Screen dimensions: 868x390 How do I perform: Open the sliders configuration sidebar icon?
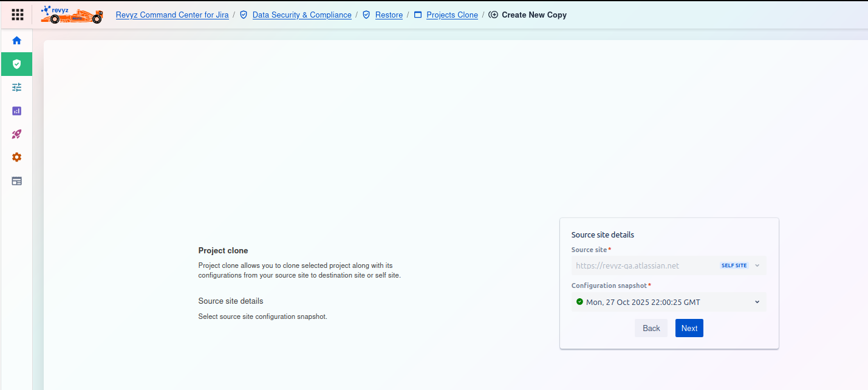coord(17,87)
